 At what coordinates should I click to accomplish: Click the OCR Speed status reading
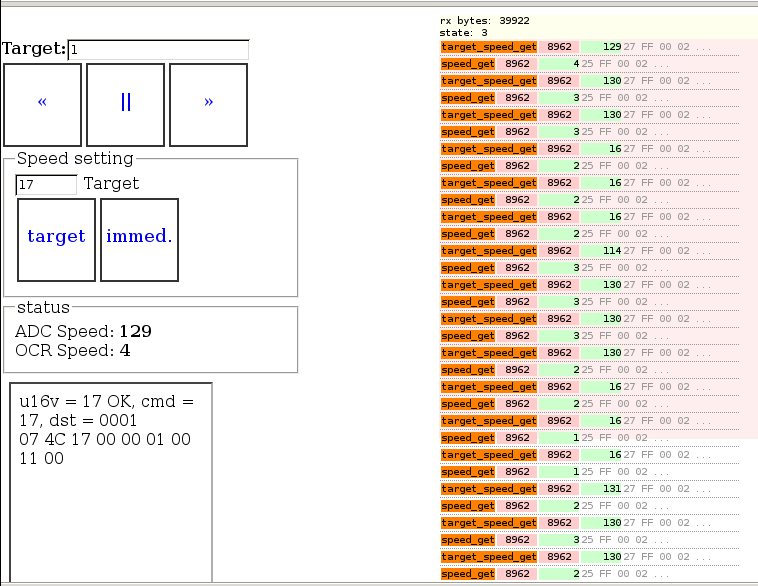73,351
